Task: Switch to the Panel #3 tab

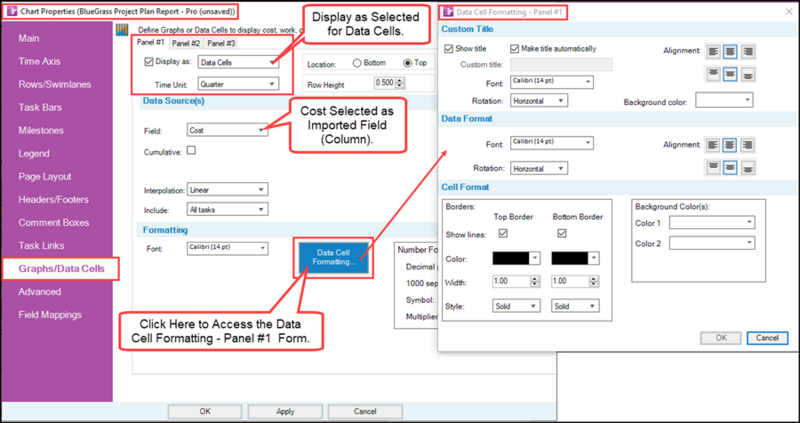Action: pos(221,43)
